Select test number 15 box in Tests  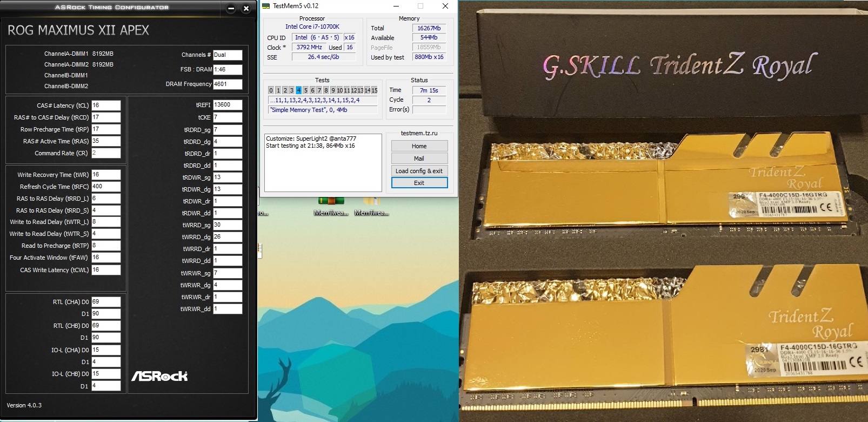tap(375, 90)
